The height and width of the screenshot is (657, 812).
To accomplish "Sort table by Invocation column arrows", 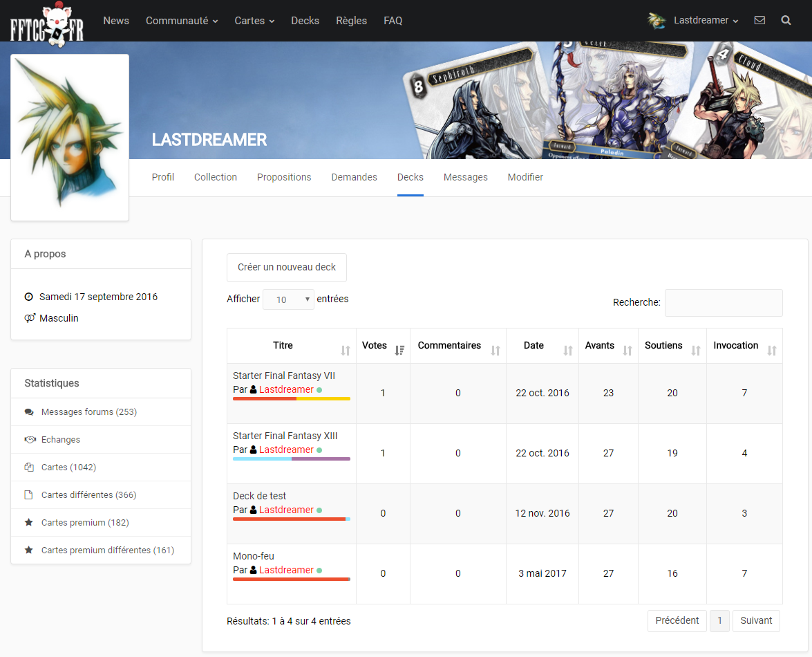I will [x=772, y=351].
